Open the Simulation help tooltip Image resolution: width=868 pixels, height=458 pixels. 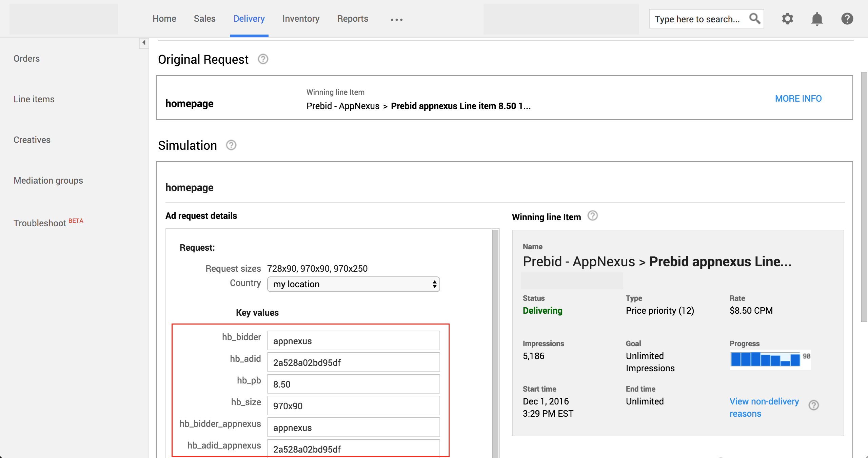click(x=231, y=145)
